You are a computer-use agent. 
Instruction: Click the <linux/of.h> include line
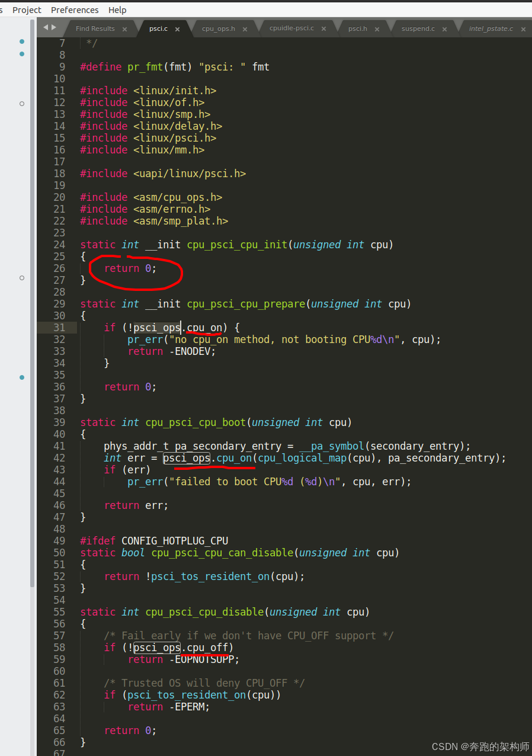click(x=142, y=102)
